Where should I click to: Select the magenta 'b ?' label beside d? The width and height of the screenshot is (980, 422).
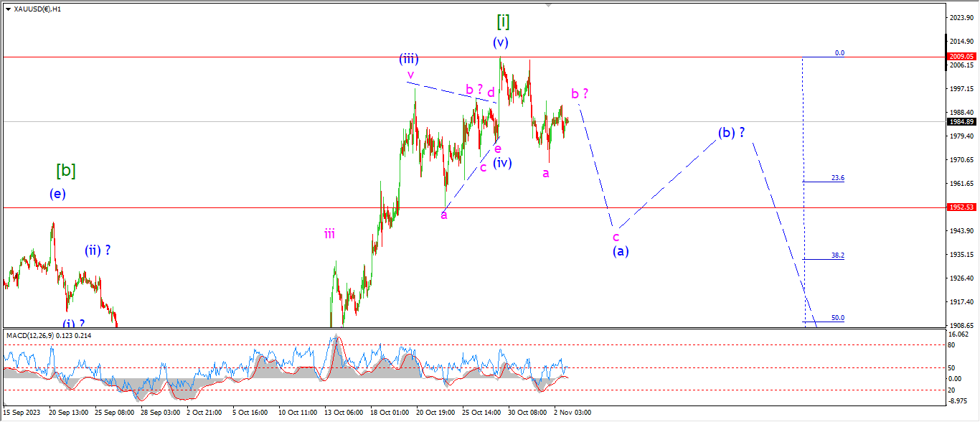474,90
